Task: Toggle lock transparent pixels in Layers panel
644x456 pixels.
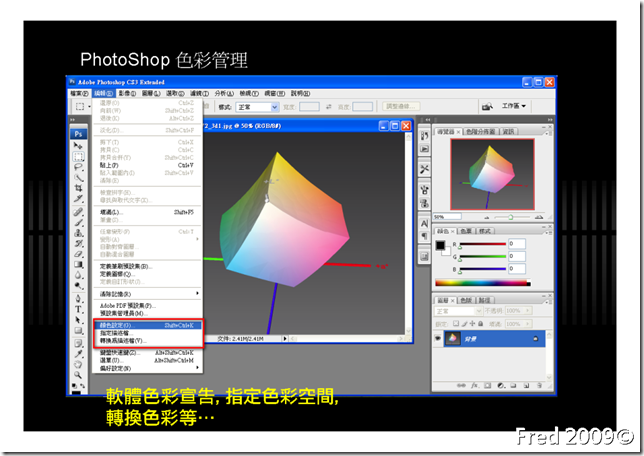Action: pos(456,324)
